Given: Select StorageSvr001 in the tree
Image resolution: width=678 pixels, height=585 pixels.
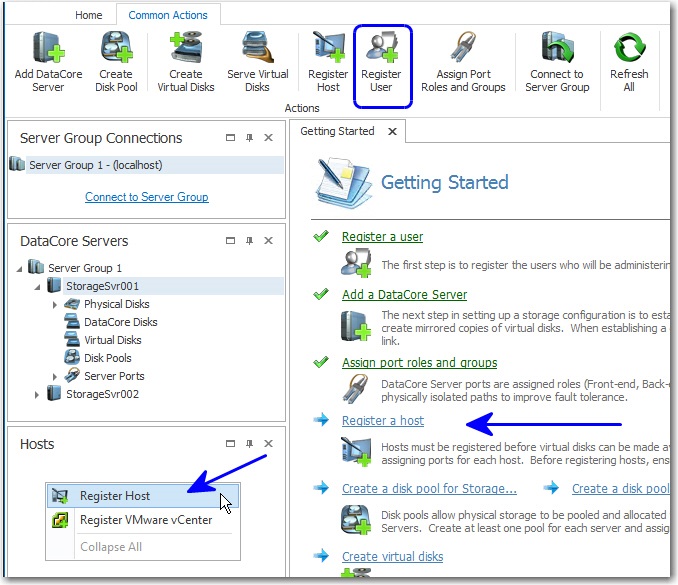Looking at the screenshot, I should click(x=102, y=286).
